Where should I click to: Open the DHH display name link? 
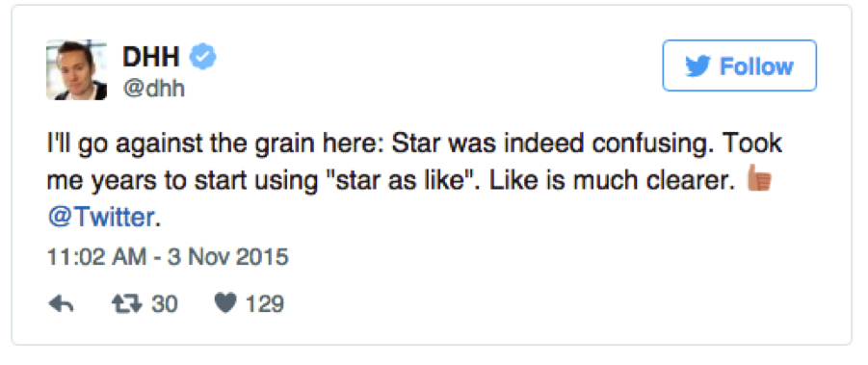tap(150, 57)
